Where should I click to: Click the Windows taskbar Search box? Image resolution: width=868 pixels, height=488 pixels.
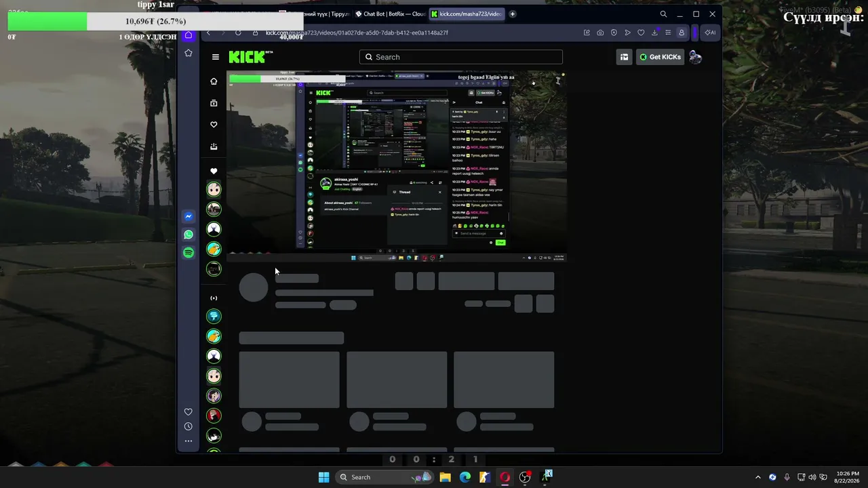pyautogui.click(x=384, y=477)
